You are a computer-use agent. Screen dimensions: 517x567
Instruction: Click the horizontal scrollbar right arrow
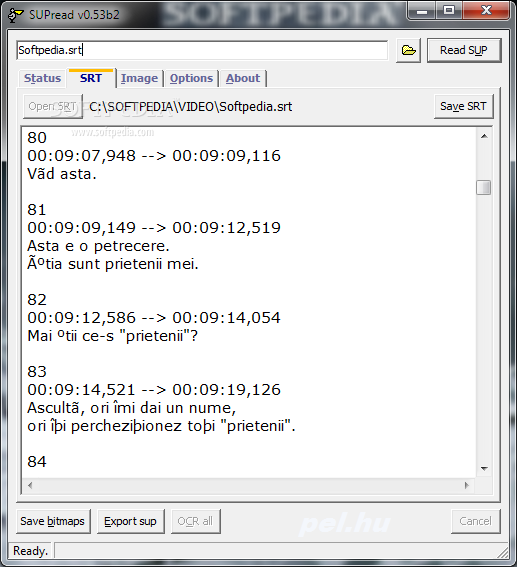coord(467,485)
